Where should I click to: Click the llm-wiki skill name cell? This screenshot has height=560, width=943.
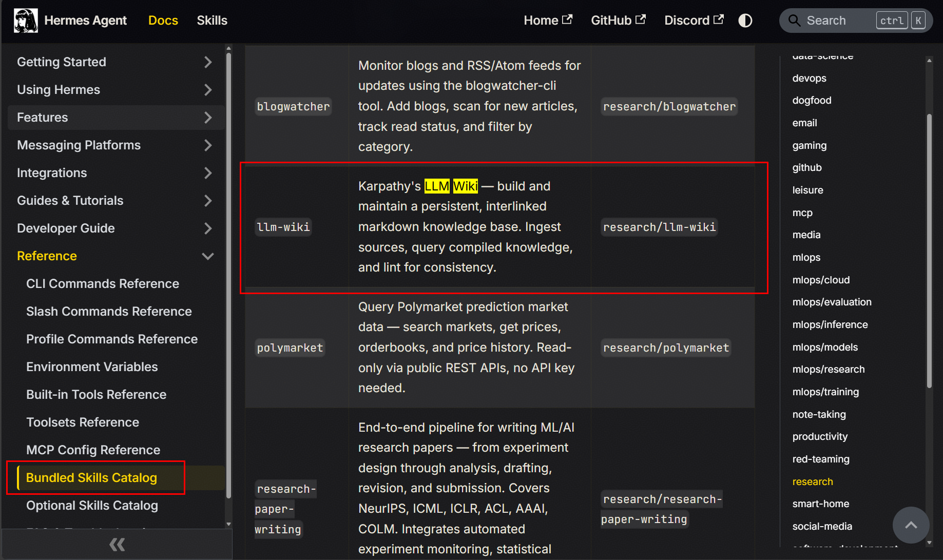(x=283, y=227)
